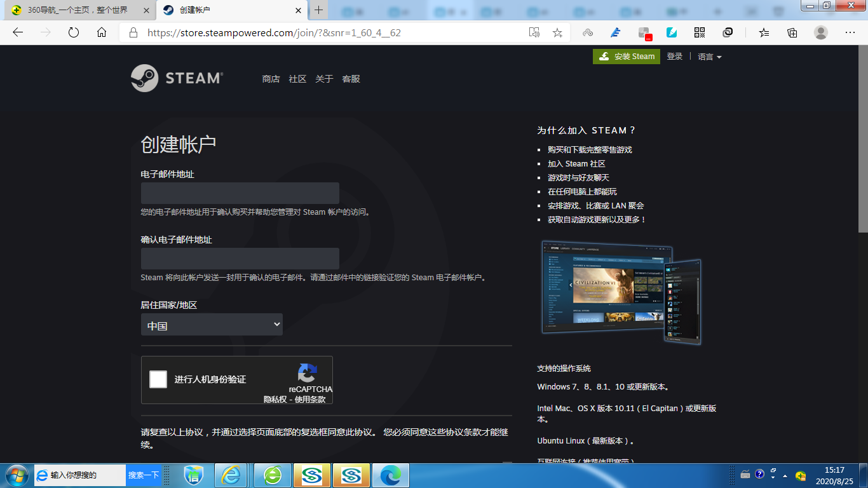Click the 电子邮件地址 input field
The height and width of the screenshot is (488, 868).
(x=240, y=193)
